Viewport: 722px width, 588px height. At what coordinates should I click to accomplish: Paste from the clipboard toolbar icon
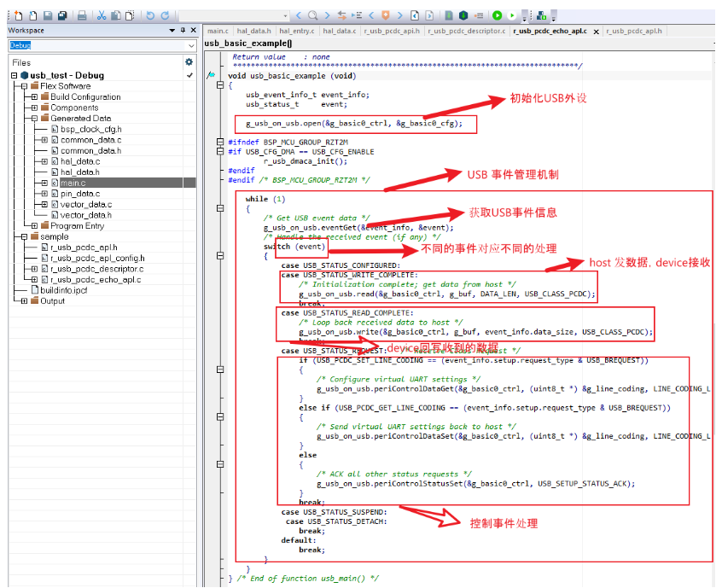point(131,15)
